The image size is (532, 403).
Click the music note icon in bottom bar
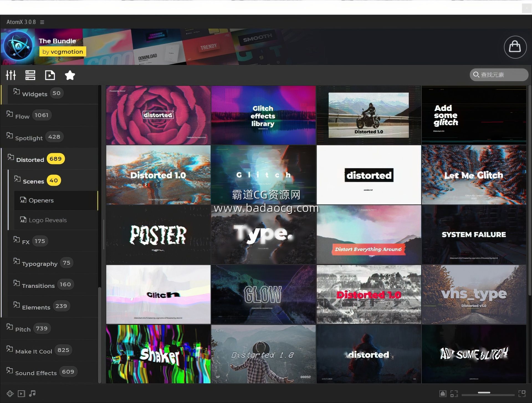point(32,393)
